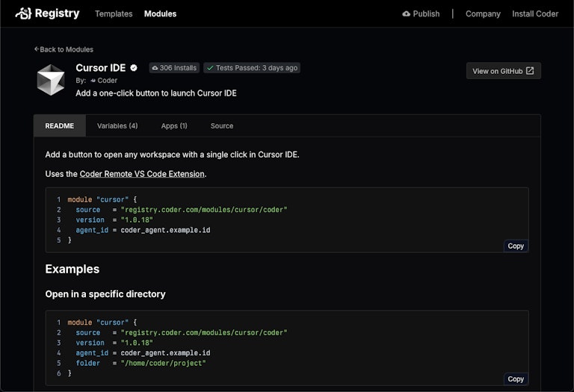Screen dimensions: 574x392
Task: Click the Open in a specific directory heading
Action: [105, 294]
